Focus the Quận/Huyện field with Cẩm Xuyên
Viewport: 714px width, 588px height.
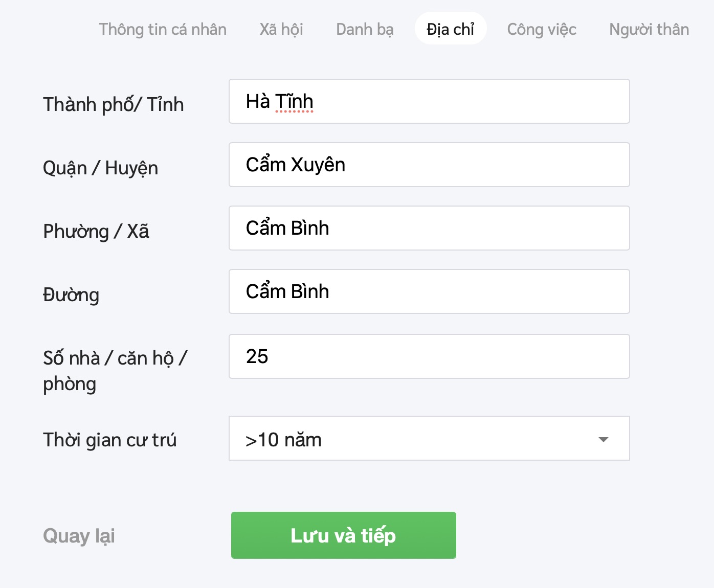[429, 165]
